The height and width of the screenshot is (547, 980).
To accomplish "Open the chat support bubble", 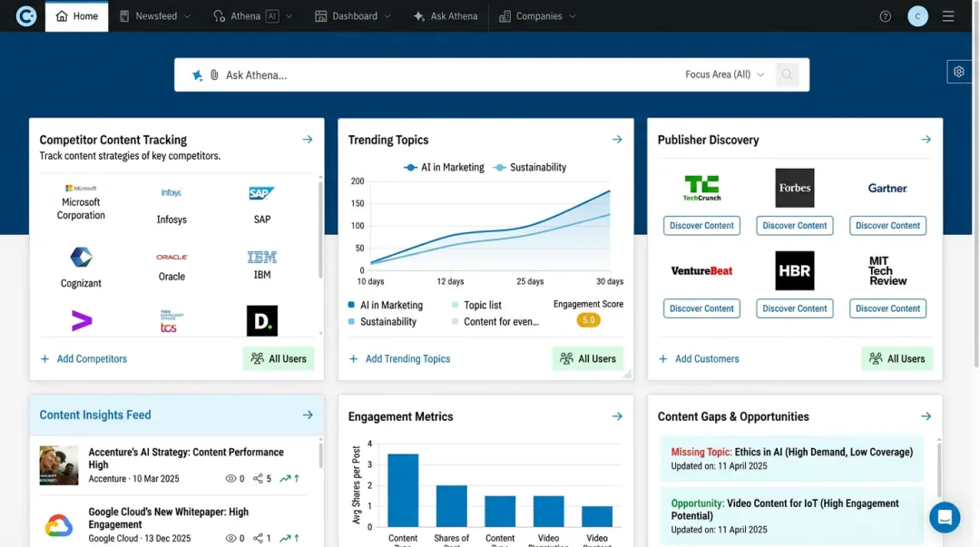I will click(945, 518).
